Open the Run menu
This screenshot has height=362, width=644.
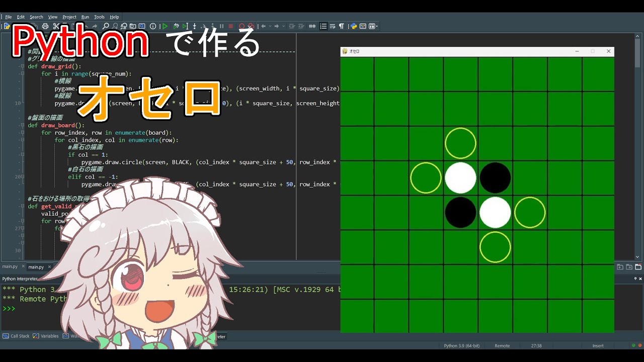coord(85,17)
